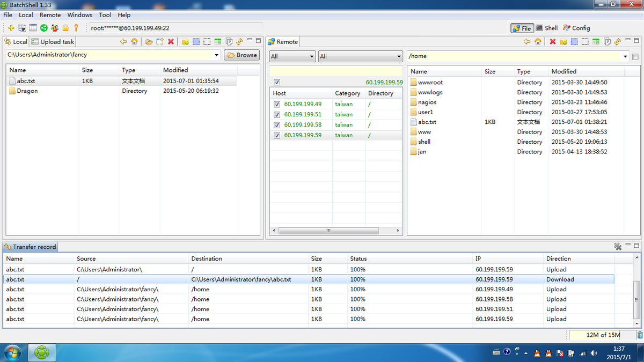Screen dimensions: 644x362
Task: Create new folder in Remote panel
Action: coord(563,41)
